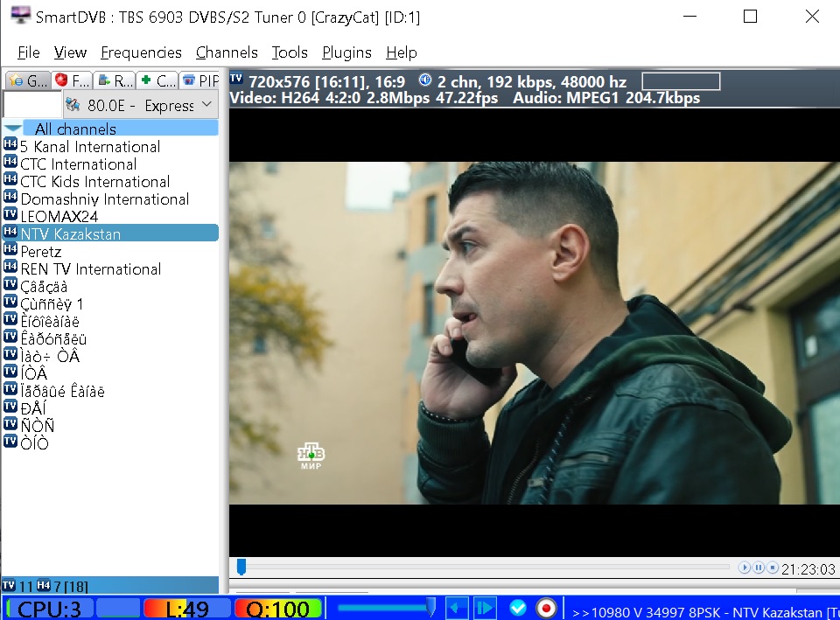Switch to the R... tab

tap(115, 80)
